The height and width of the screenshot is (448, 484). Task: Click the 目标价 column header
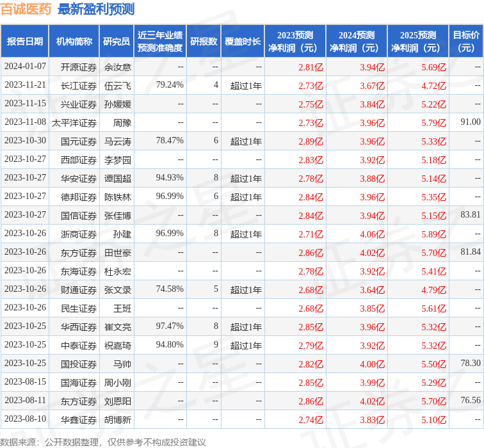466,42
